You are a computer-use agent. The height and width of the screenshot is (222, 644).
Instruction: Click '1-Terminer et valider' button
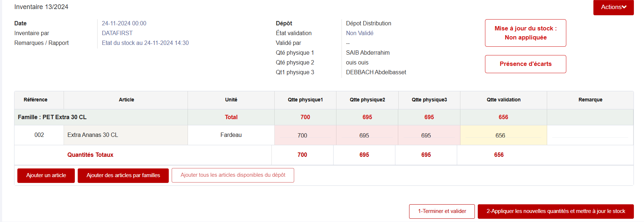(x=442, y=211)
